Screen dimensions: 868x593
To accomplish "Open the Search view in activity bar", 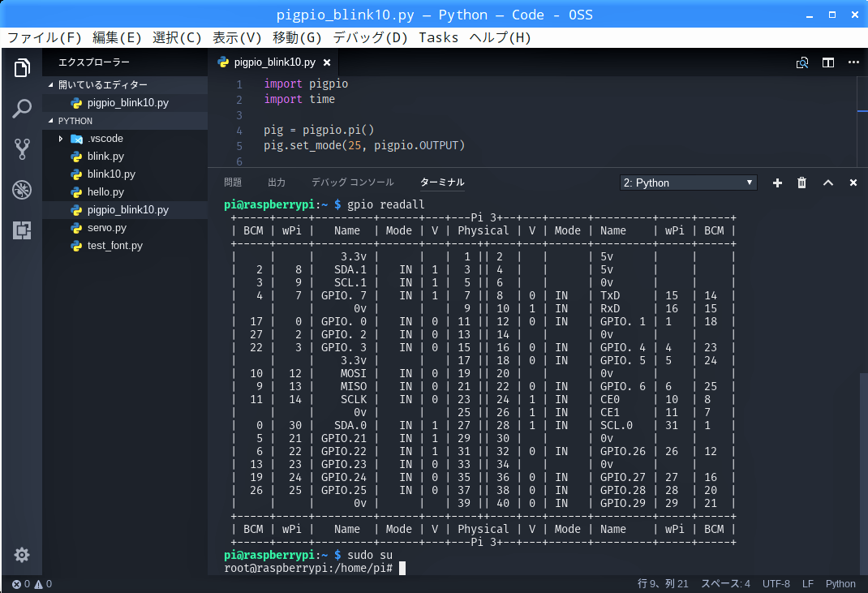I will (22, 108).
